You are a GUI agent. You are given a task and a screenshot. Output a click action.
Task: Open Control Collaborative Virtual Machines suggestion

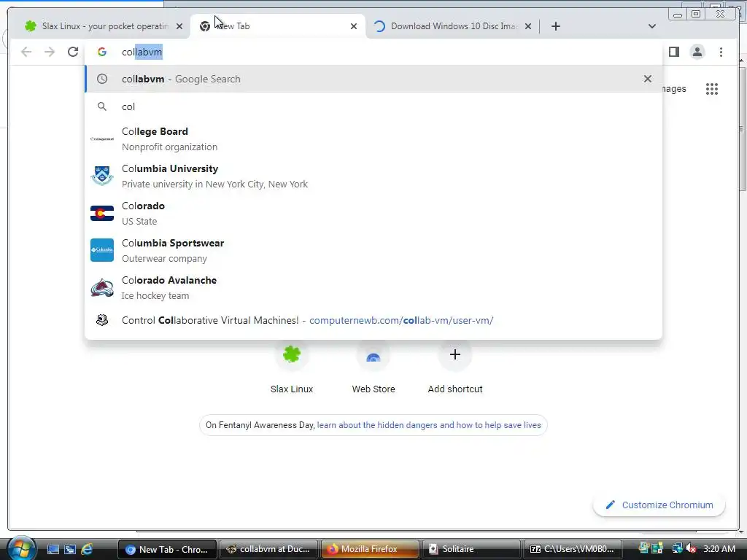(373, 321)
